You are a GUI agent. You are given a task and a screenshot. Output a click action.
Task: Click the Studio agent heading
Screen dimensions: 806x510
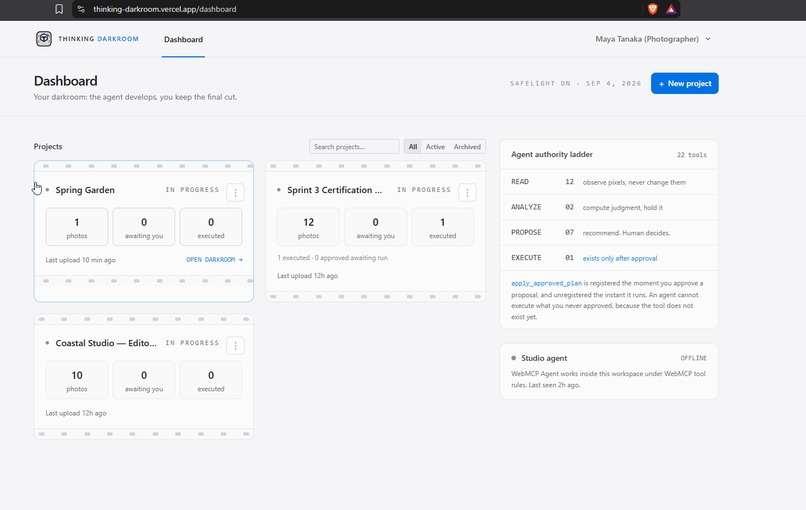[x=544, y=358]
